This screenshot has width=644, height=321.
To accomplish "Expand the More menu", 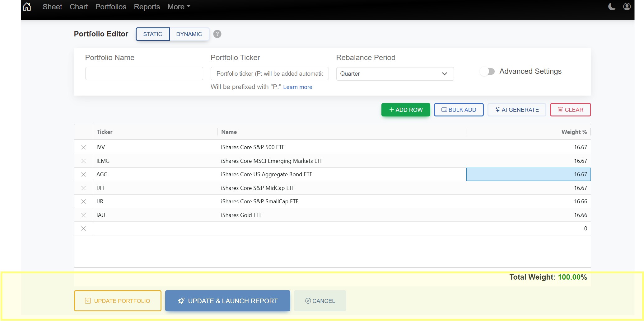I will coord(179,7).
